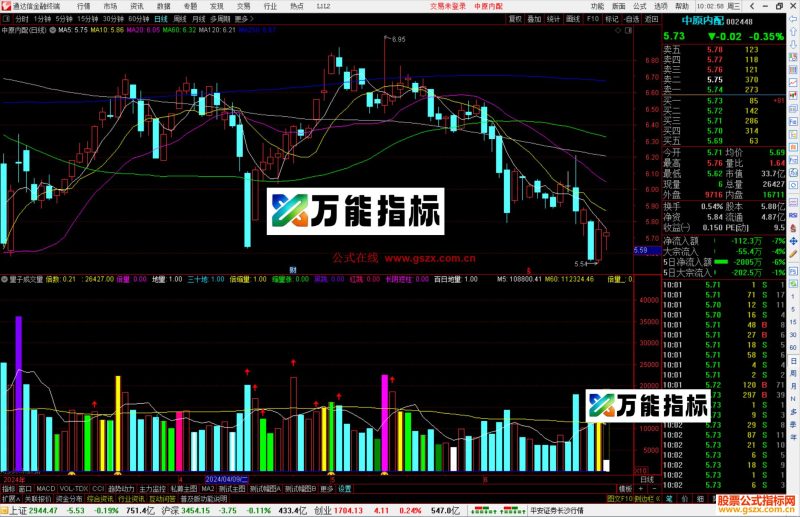Click the zoom-in plus button by 模板
The image size is (800, 517).
pyautogui.click(x=640, y=489)
